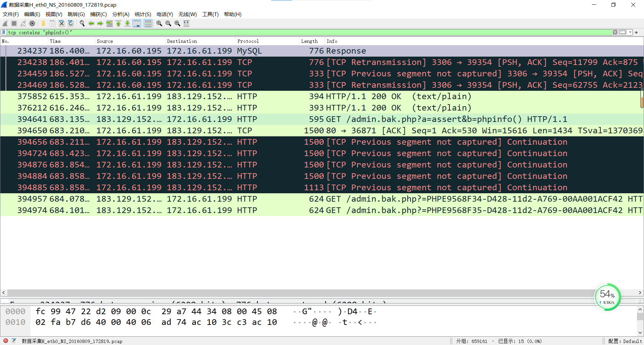This screenshot has height=345, width=644.
Task: Open the display filter history dropdown
Action: coord(630,32)
